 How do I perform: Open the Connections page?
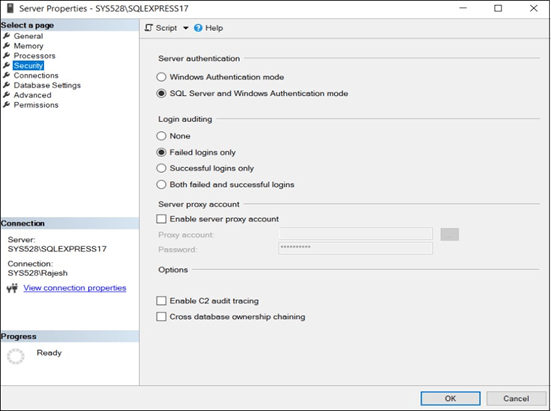pos(36,75)
